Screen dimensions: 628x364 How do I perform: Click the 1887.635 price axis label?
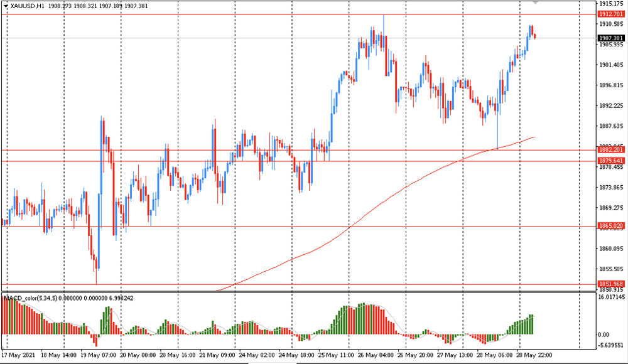tap(611, 126)
